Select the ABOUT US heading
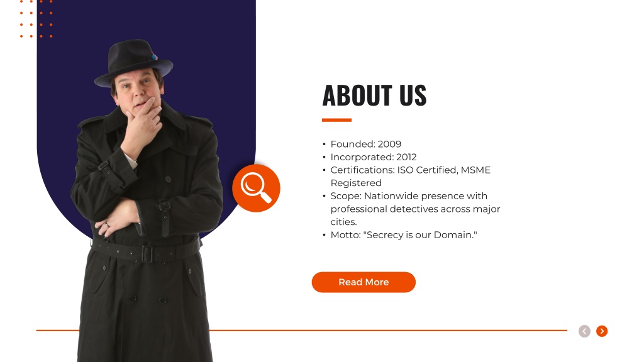Screen dimensions: 644x362 (374, 96)
